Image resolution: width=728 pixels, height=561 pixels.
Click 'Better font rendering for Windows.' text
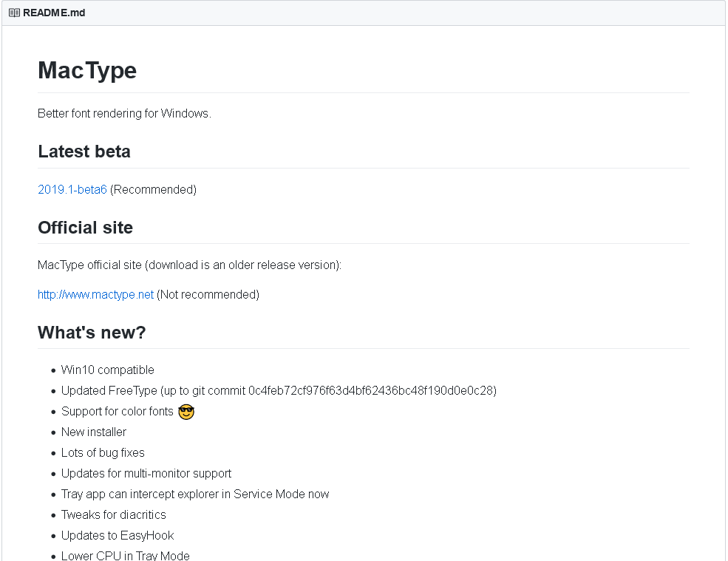[124, 113]
